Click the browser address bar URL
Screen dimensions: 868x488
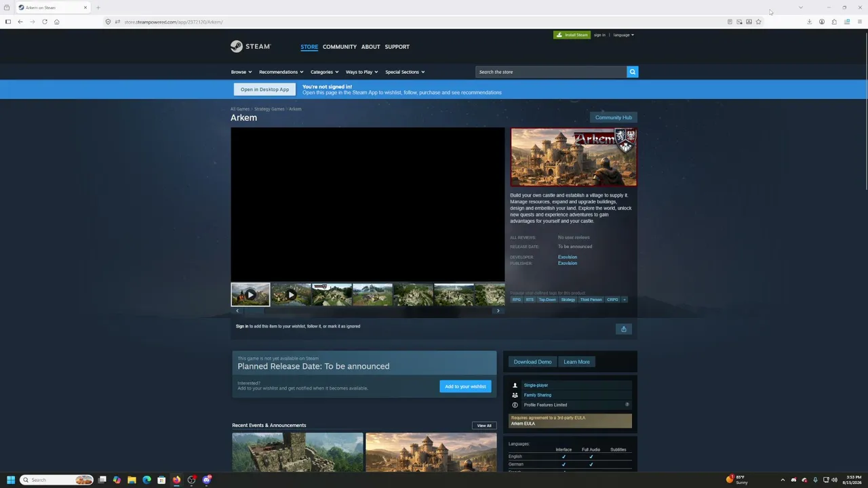pyautogui.click(x=173, y=22)
